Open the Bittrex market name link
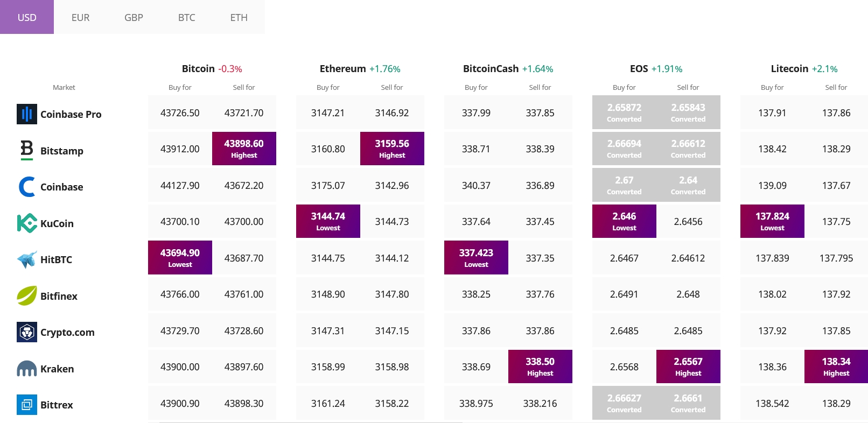 click(57, 405)
